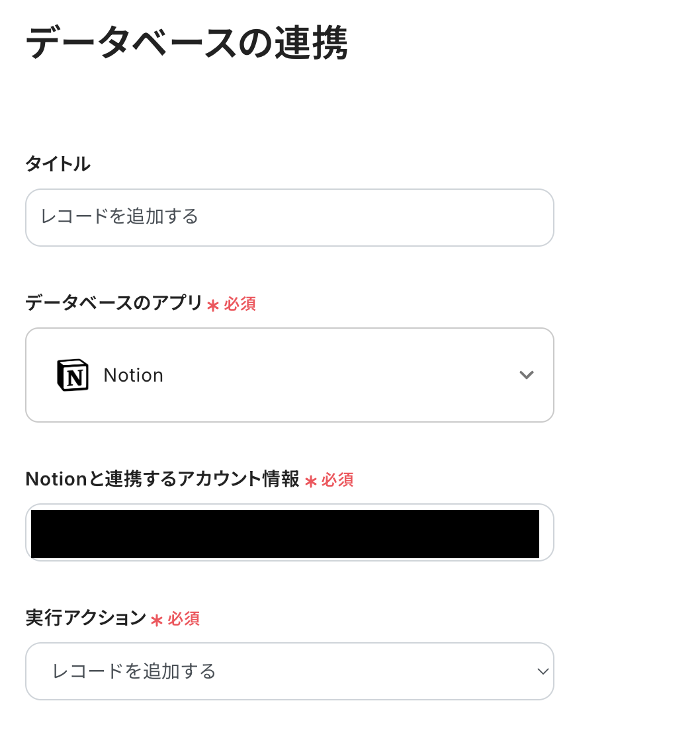The width and height of the screenshot is (700, 750).
Task: Focus the タイトル text input field
Action: pyautogui.click(x=289, y=217)
